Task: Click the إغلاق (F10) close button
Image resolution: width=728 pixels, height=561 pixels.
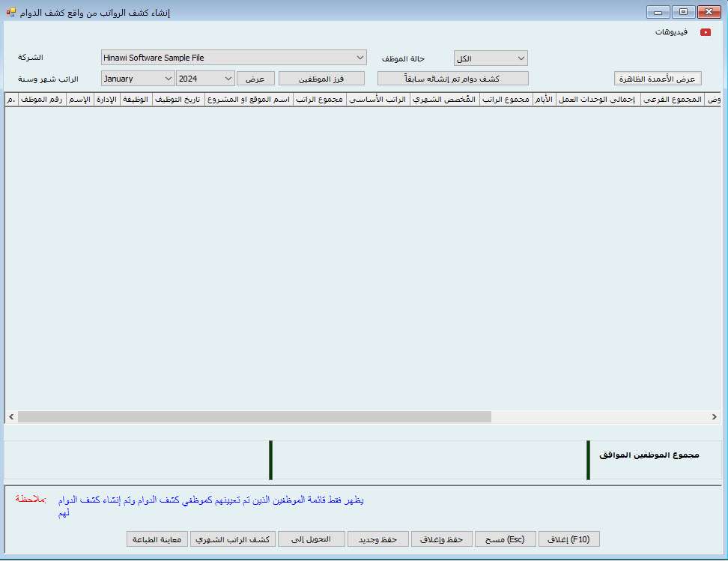Action: pos(568,539)
